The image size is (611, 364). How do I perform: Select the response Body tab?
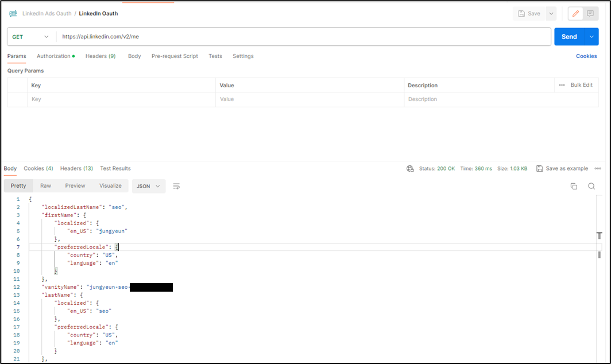point(10,168)
